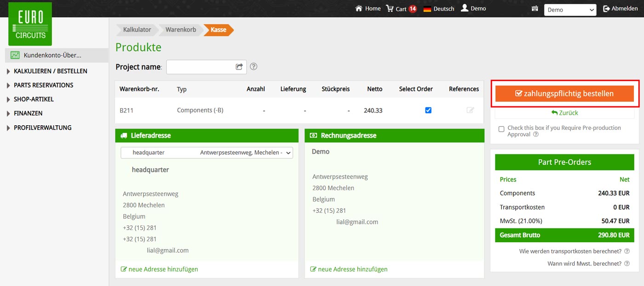Screen dimensions: 644x286
Task: Open the shopping cart icon
Action: pos(390,9)
